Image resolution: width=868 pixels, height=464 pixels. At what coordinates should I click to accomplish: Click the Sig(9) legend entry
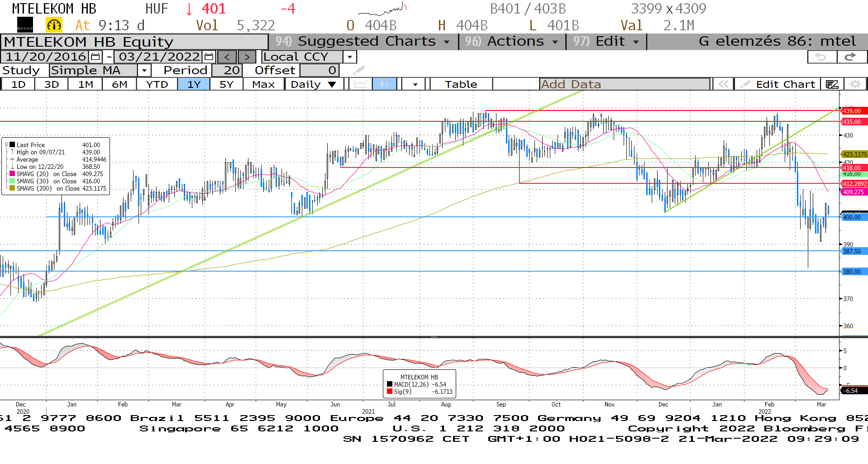[419, 392]
